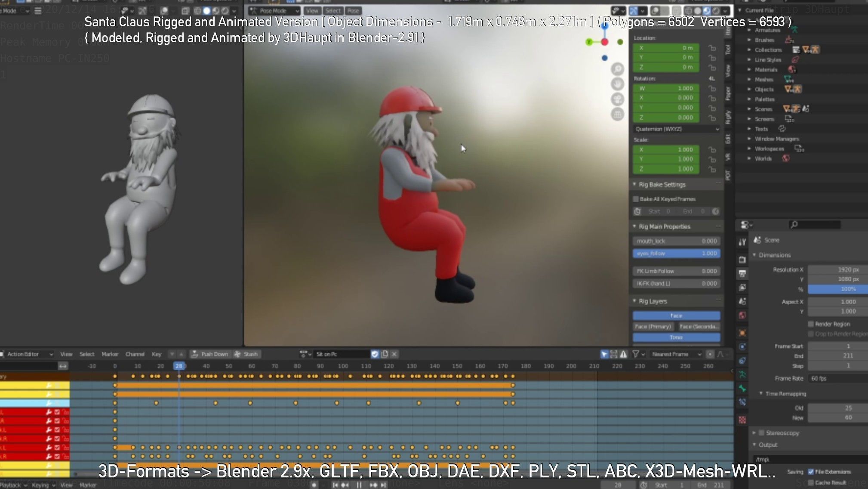Screen dimensions: 868x489
Task: Open the Nearest Frame snapping dropdown
Action: click(x=676, y=354)
